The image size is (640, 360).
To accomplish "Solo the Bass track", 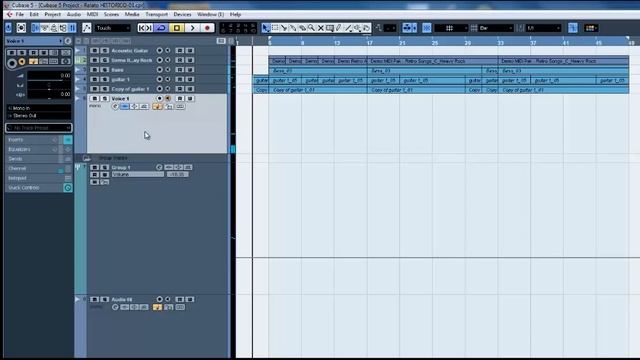I will (104, 70).
